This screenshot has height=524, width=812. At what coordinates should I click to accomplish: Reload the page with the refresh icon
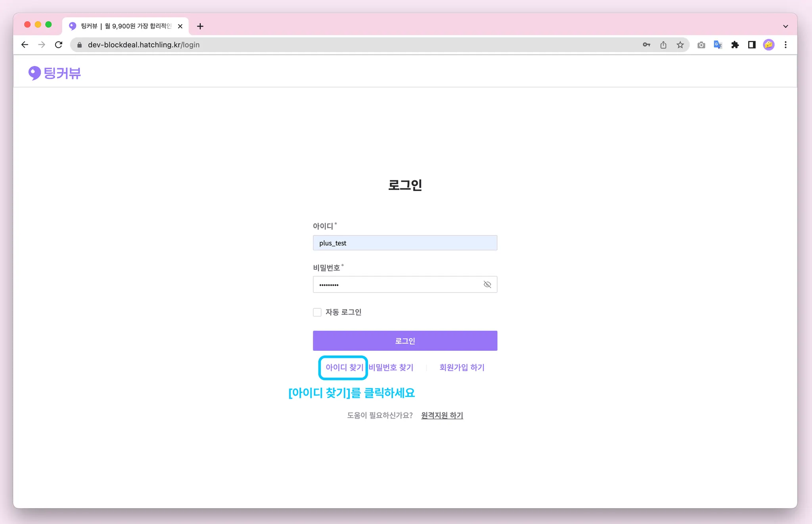pos(59,45)
